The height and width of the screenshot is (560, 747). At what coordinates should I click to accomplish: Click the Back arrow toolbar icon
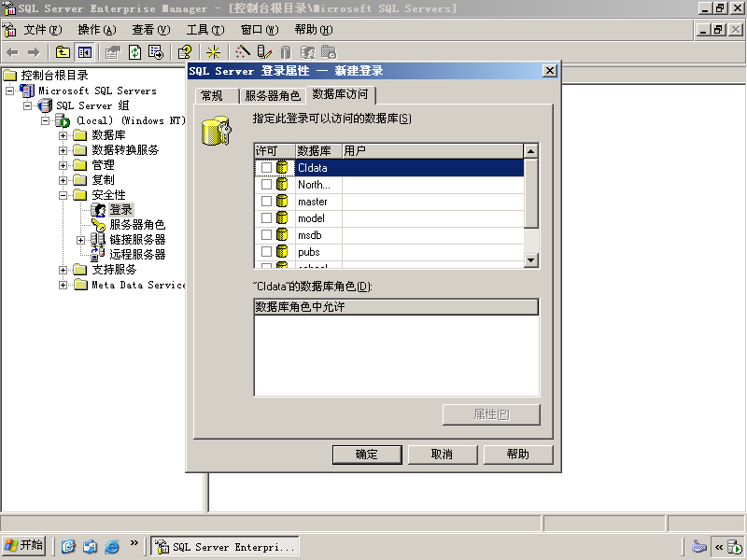pos(13,52)
